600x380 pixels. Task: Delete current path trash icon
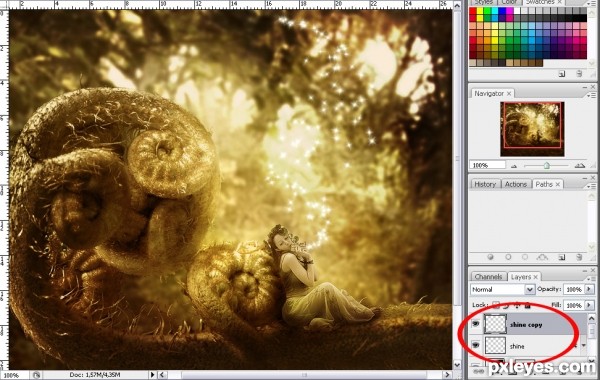[579, 257]
